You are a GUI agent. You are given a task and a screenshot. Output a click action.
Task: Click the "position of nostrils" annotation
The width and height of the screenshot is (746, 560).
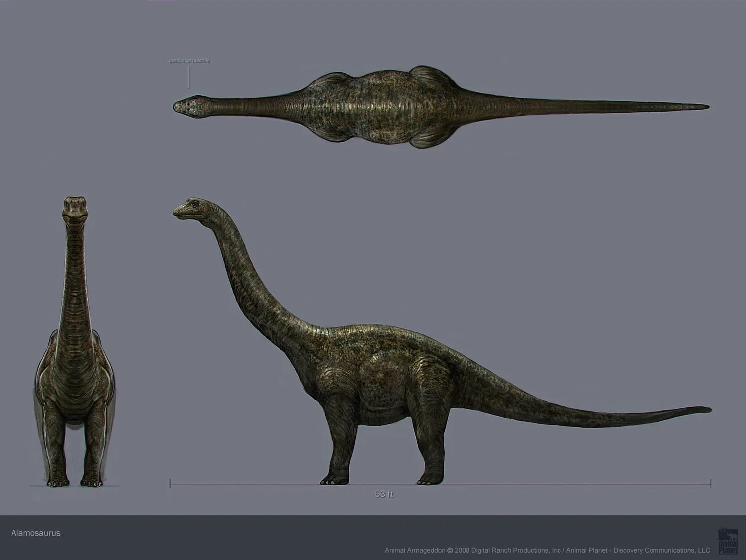189,61
